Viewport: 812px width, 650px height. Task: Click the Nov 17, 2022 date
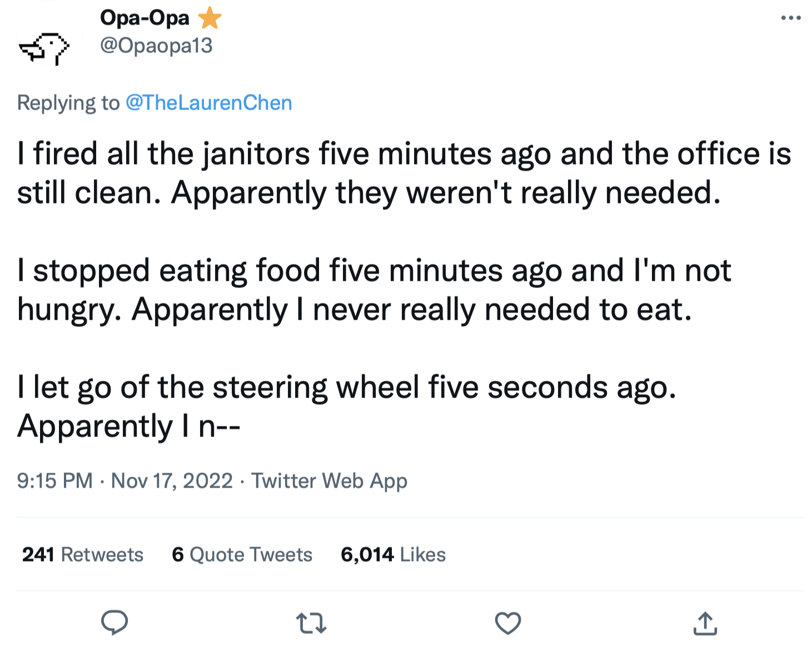click(x=172, y=480)
